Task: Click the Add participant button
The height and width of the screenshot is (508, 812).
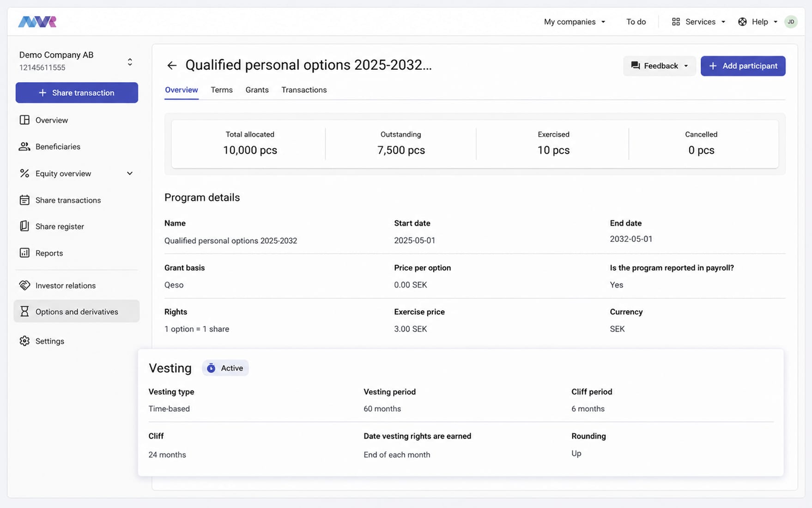Action: [x=743, y=66]
